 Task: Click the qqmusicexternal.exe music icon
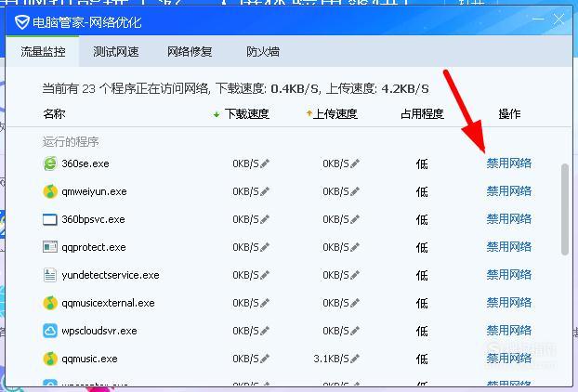coord(50,303)
